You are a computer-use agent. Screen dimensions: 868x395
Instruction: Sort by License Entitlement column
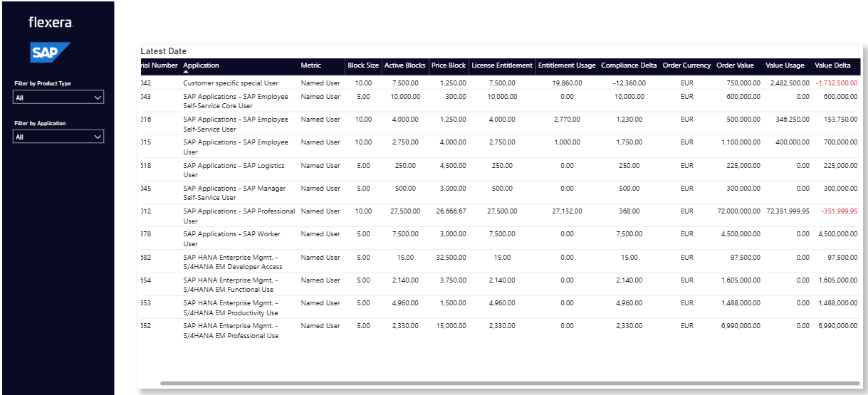coord(502,65)
